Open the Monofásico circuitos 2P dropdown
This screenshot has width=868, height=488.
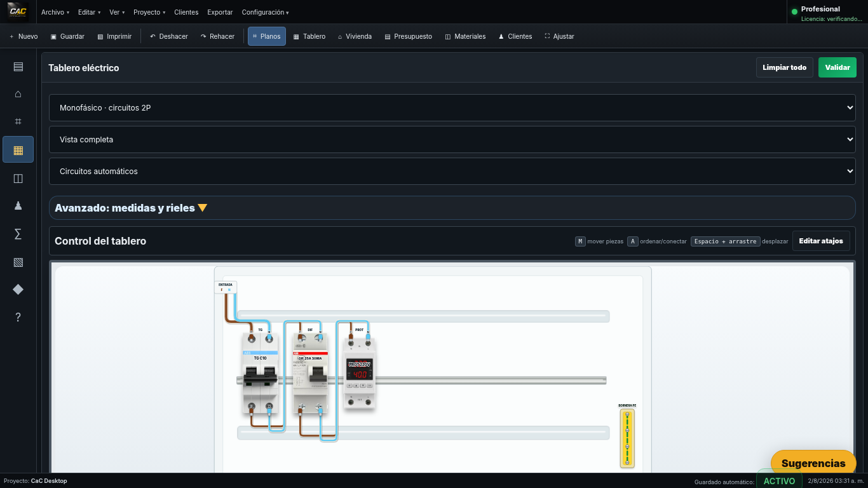click(452, 108)
